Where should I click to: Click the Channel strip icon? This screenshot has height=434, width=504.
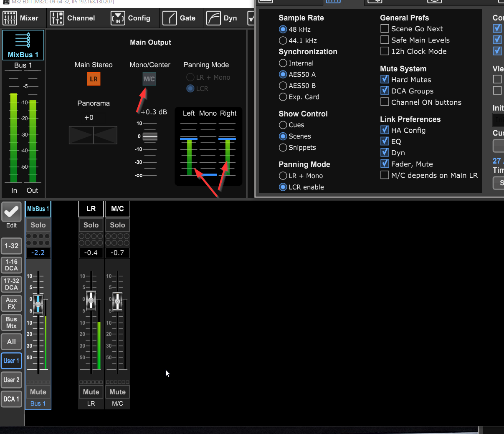pyautogui.click(x=57, y=18)
